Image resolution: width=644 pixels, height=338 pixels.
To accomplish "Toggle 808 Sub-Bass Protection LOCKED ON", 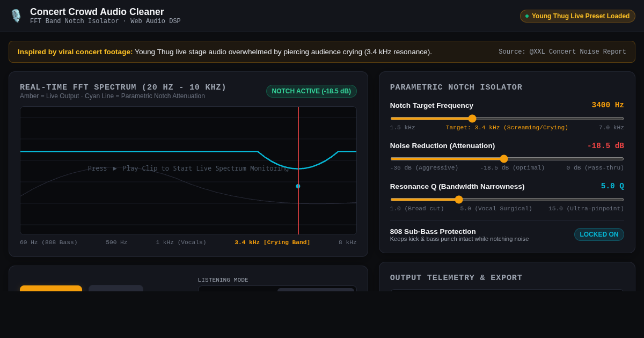I will (x=599, y=234).
